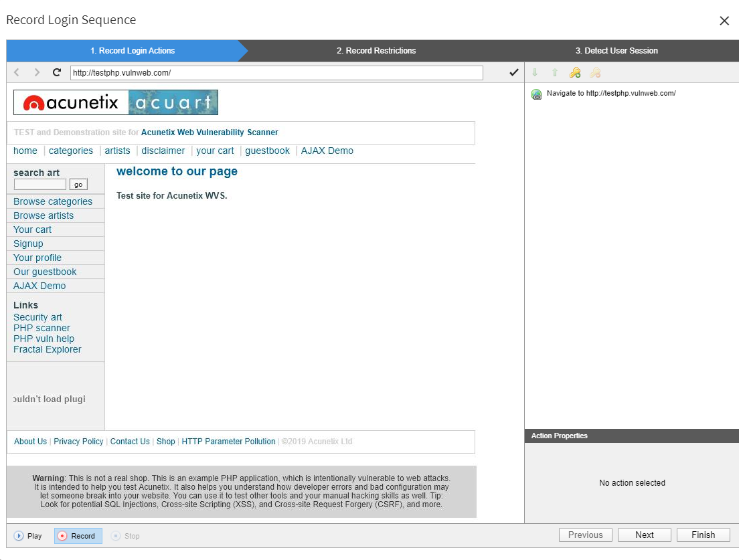This screenshot has height=560, width=743.
Task: Open the your cart nav link
Action: [x=215, y=151]
